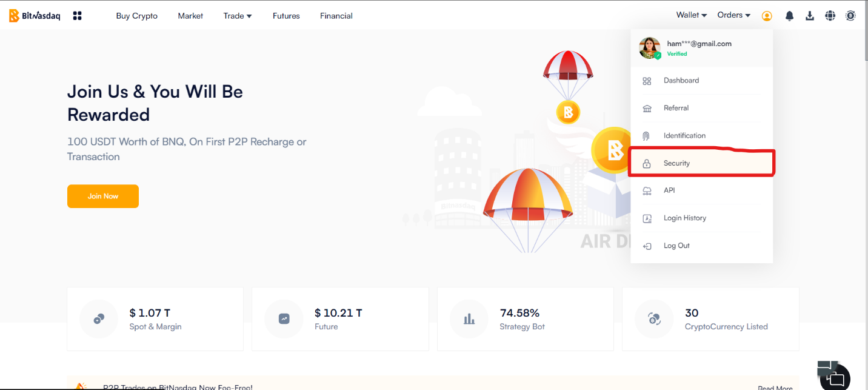Image resolution: width=868 pixels, height=390 pixels.
Task: Open the language globe icon
Action: pyautogui.click(x=830, y=16)
